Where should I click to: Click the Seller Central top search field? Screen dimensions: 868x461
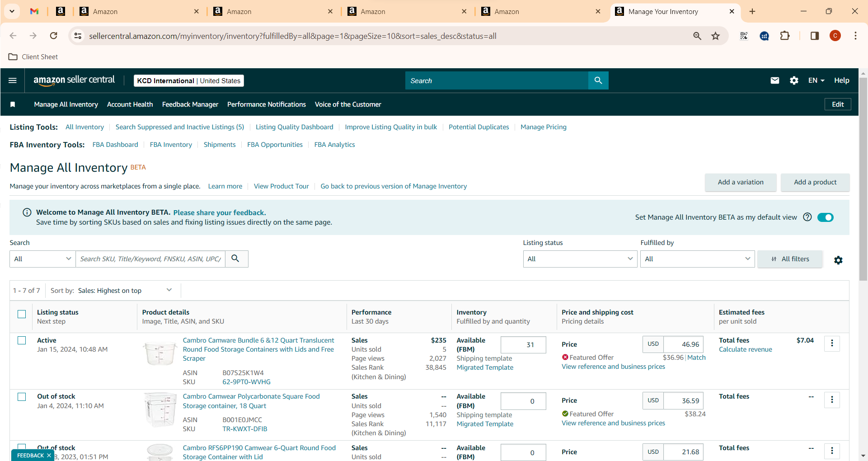(x=497, y=80)
